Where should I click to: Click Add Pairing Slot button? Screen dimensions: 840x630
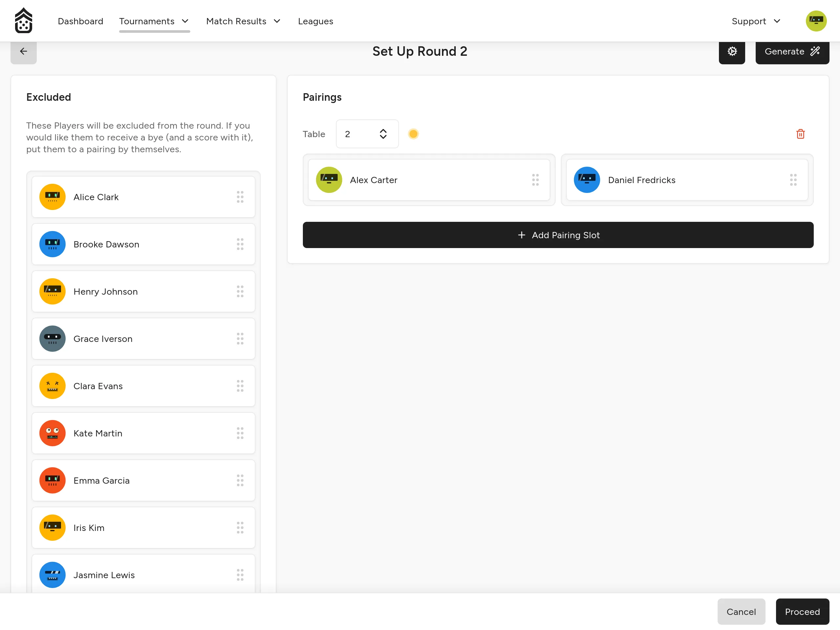coord(558,235)
